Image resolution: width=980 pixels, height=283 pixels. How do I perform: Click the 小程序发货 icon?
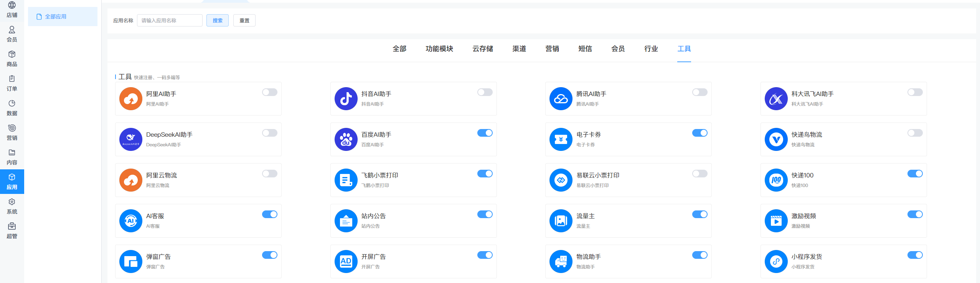click(776, 261)
